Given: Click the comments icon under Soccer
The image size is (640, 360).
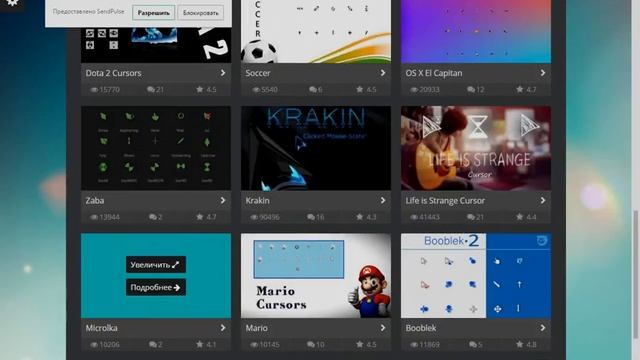Looking at the screenshot, I should pyautogui.click(x=313, y=89).
